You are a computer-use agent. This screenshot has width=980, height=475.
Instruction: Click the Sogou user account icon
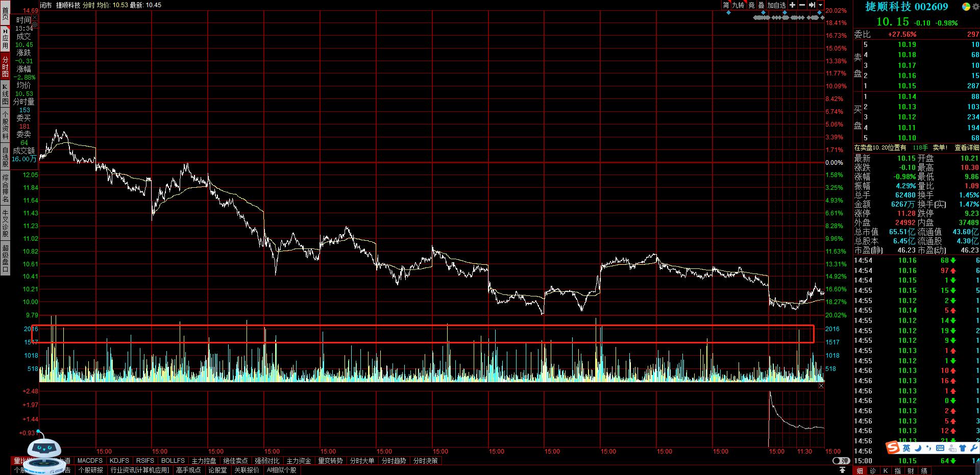[x=951, y=448]
